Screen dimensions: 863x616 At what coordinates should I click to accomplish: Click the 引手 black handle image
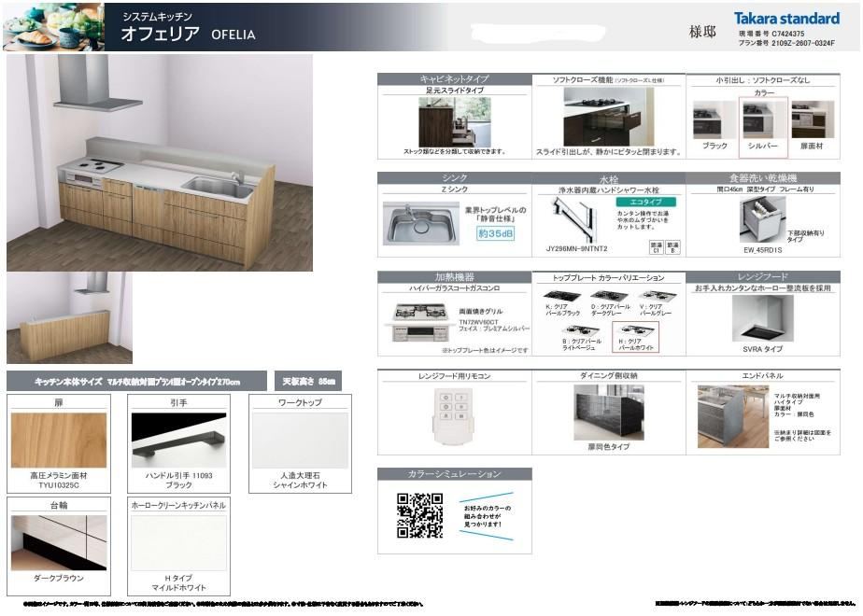[179, 441]
